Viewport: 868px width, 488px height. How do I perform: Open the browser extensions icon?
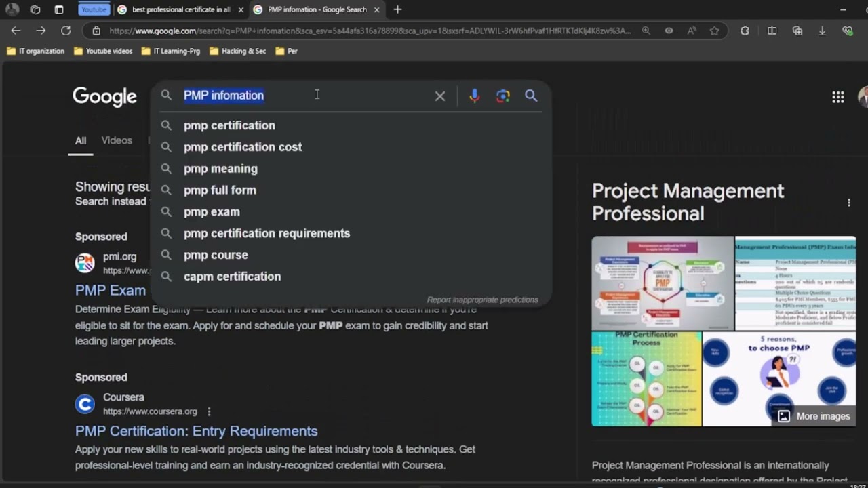pos(745,30)
